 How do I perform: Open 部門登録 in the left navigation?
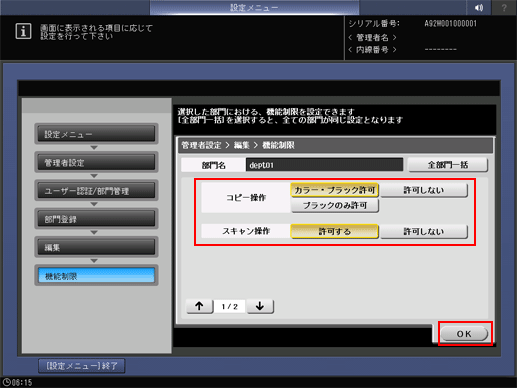(96, 219)
